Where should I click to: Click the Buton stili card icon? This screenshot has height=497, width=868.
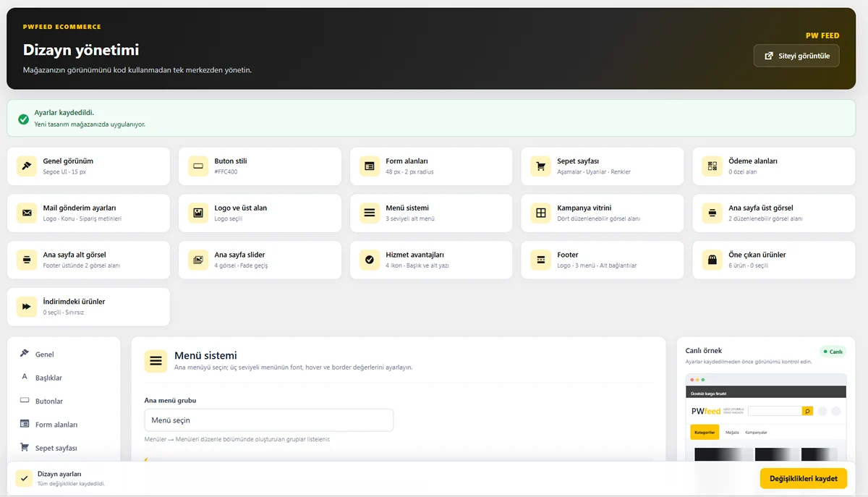[x=198, y=166]
